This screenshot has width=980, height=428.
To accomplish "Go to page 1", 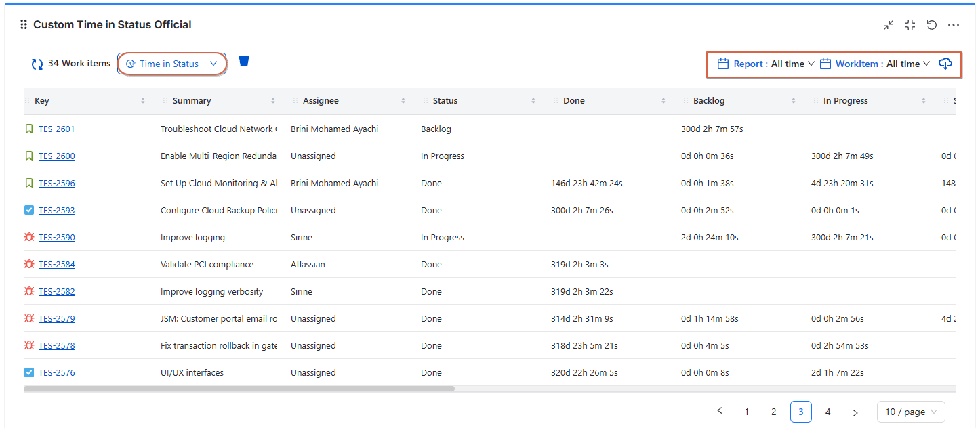I will coord(747,412).
